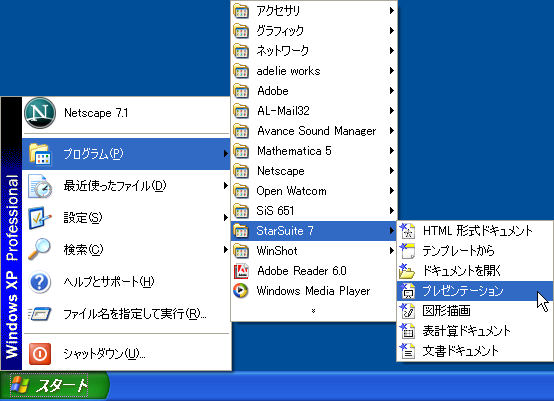This screenshot has height=401, width=554.
Task: Click the red Shutdown power icon
Action: click(40, 353)
